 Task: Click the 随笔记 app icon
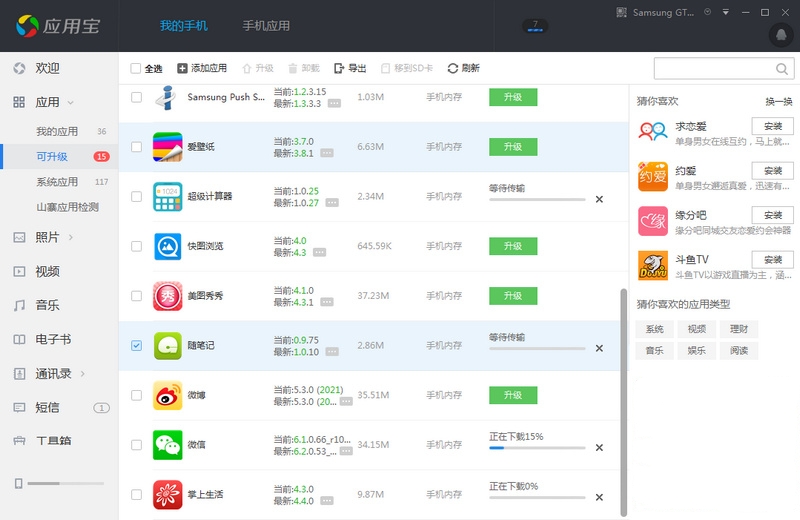click(167, 345)
